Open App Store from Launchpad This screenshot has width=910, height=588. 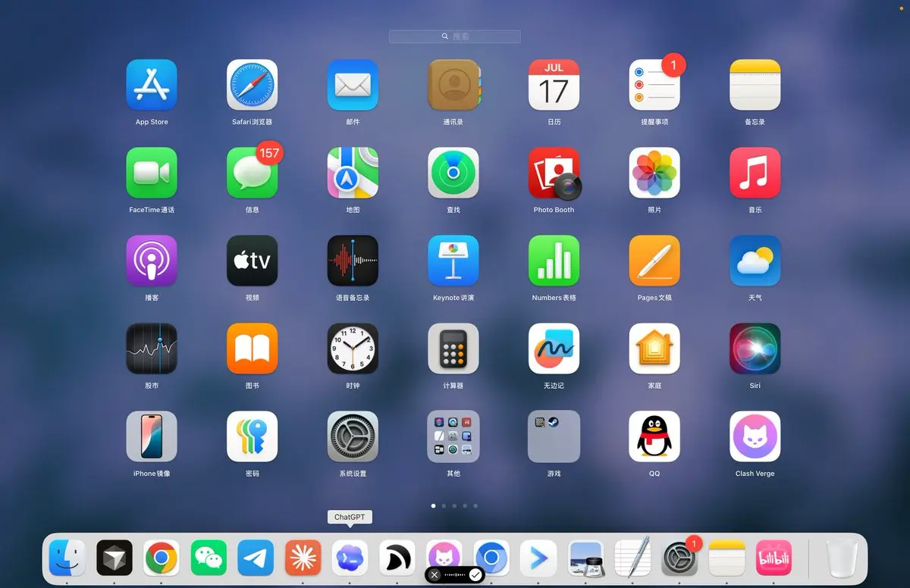(x=152, y=85)
